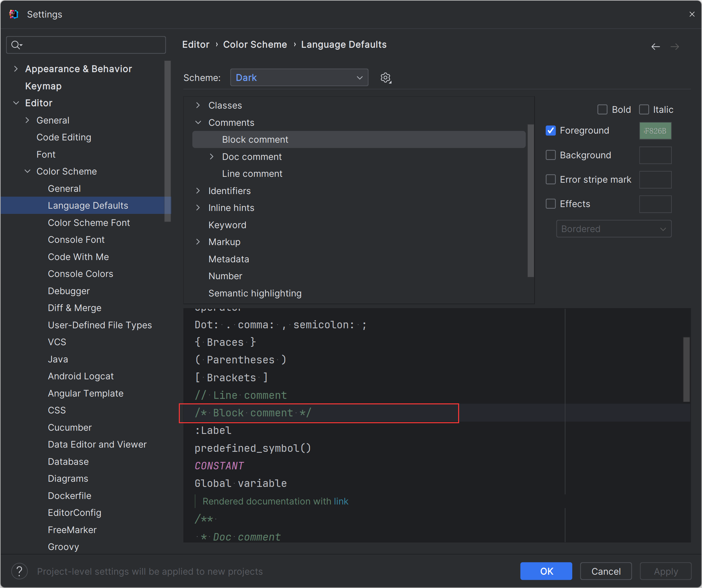Click Editor in the breadcrumb

coord(195,45)
